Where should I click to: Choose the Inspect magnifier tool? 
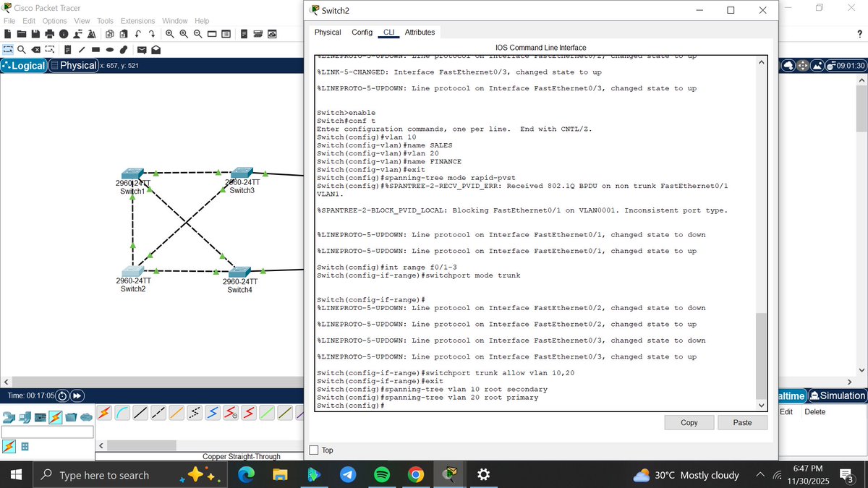[22, 50]
